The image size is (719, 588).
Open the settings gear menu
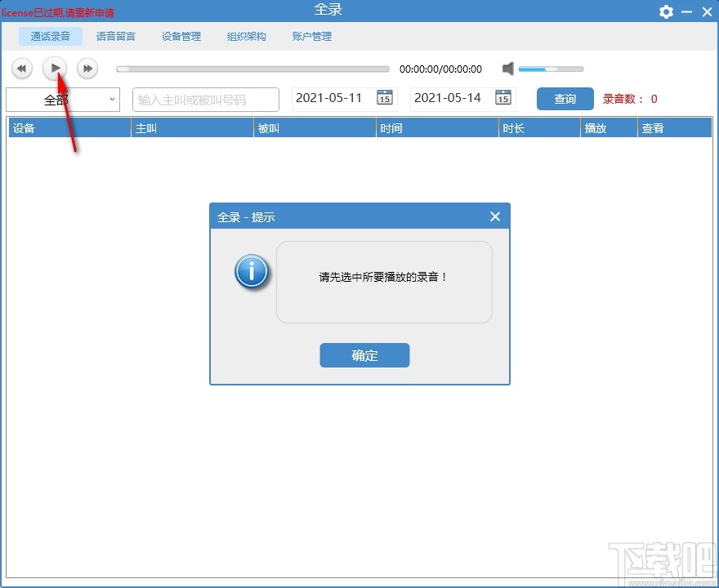click(666, 12)
